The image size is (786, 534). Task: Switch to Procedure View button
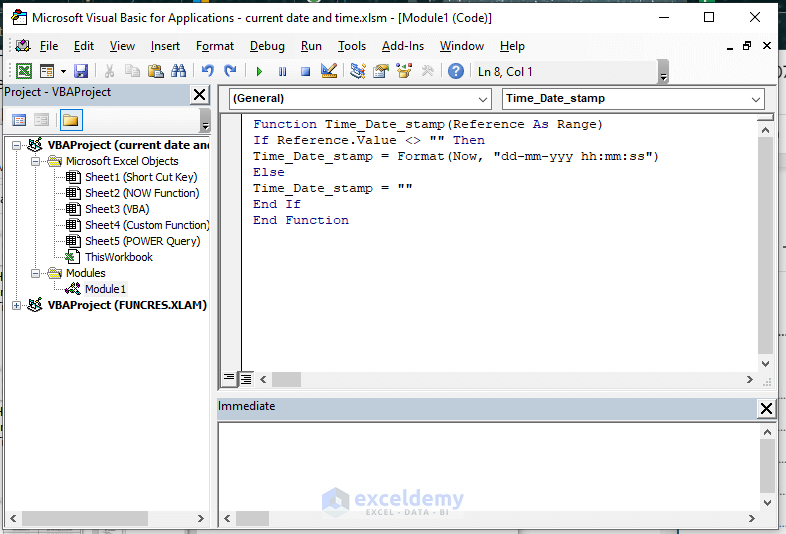(x=229, y=378)
